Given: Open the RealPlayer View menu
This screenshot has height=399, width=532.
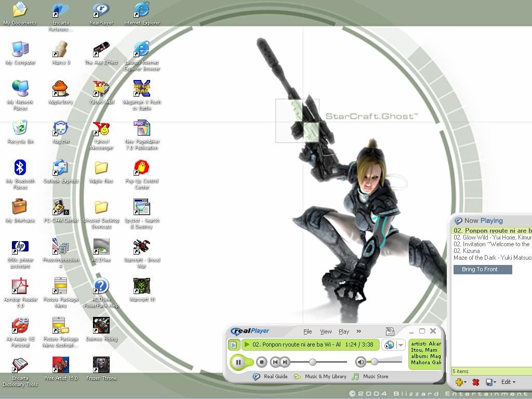Looking at the screenshot, I should [x=326, y=331].
